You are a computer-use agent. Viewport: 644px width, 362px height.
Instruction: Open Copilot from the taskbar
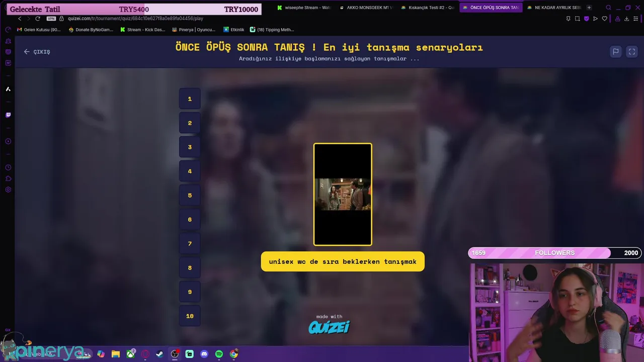pos(101,354)
